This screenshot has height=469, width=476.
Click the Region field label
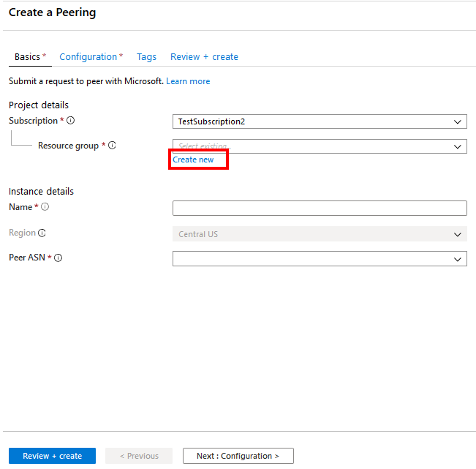22,233
